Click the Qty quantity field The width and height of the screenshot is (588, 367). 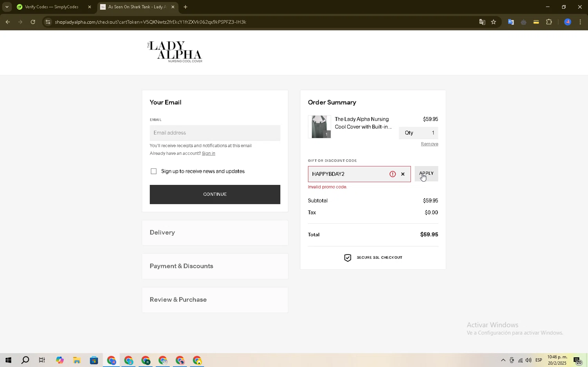pyautogui.click(x=418, y=133)
